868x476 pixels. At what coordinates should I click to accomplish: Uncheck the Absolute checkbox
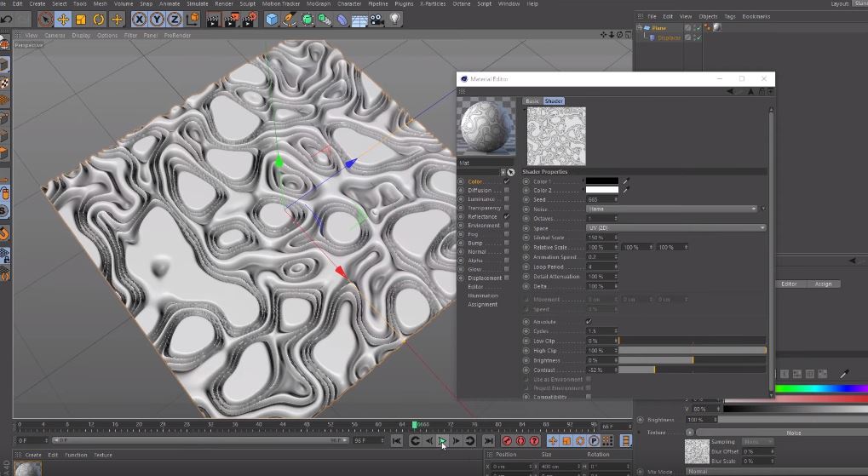pyautogui.click(x=589, y=322)
